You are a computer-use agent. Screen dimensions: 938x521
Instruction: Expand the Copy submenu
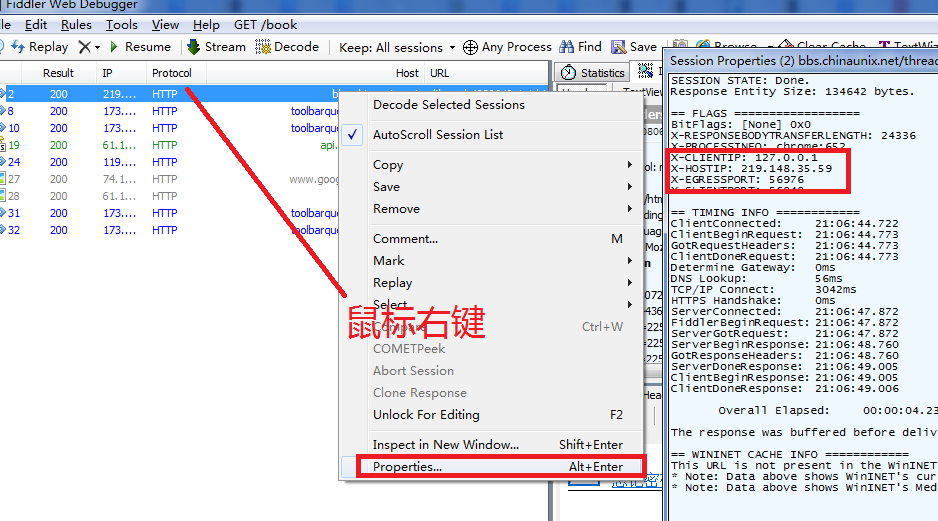tap(491, 164)
